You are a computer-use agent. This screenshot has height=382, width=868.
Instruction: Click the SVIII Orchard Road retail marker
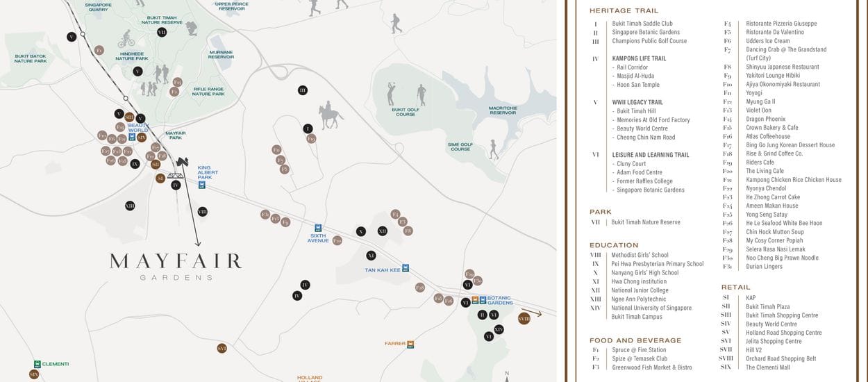(524, 318)
